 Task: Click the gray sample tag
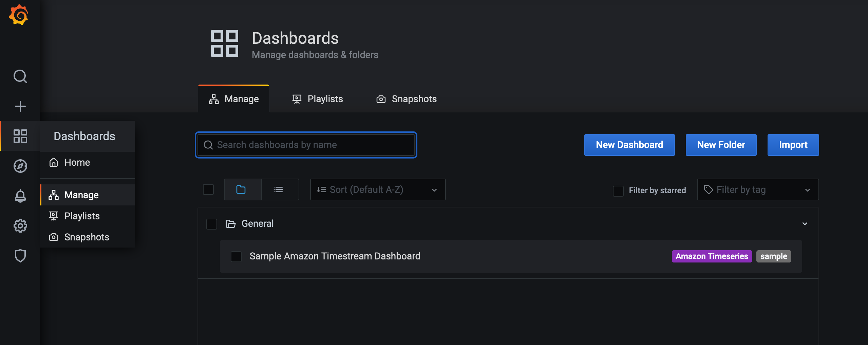773,256
